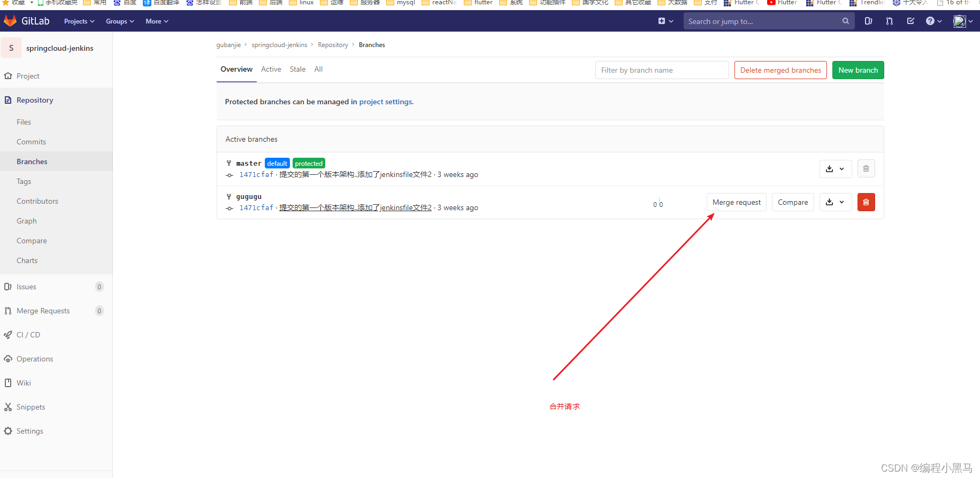Screen dimensions: 980x478
Task: Open sidebar Compare page
Action: tap(32, 241)
